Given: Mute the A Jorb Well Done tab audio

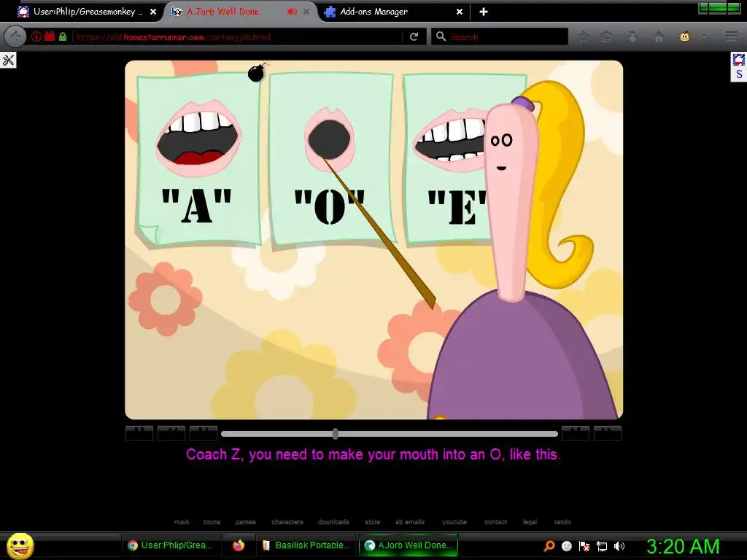Looking at the screenshot, I should [292, 12].
